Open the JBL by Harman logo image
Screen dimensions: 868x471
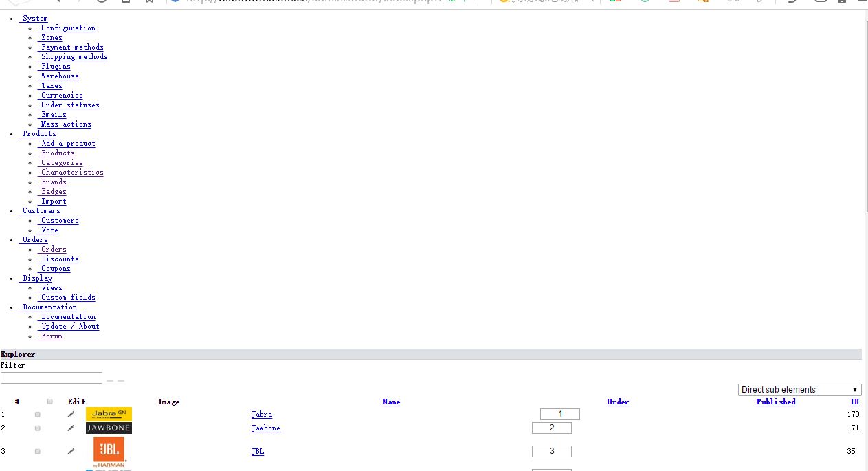(x=110, y=452)
